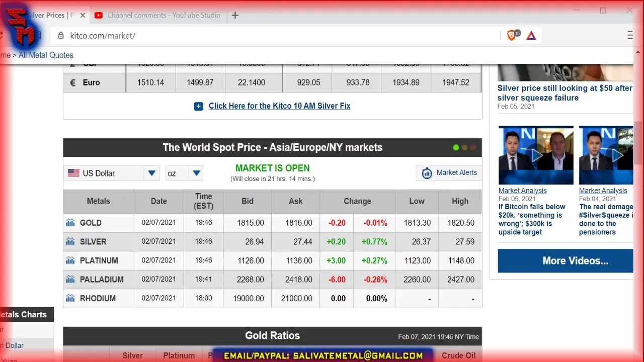Viewport: 644px width, 362px height.
Task: Click the Brave shields lion icon
Action: point(512,35)
